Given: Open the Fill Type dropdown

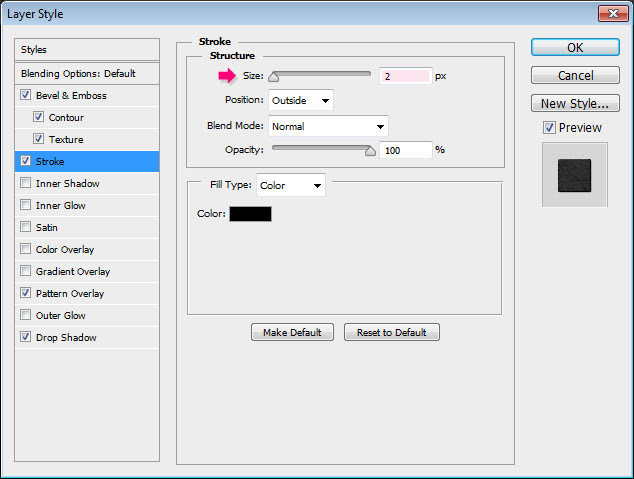Looking at the screenshot, I should 291,185.
